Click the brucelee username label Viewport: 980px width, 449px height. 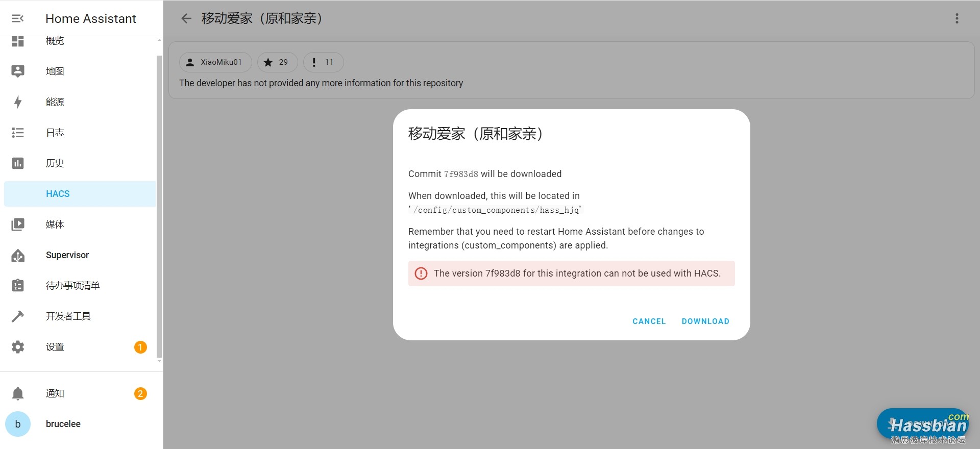point(63,424)
